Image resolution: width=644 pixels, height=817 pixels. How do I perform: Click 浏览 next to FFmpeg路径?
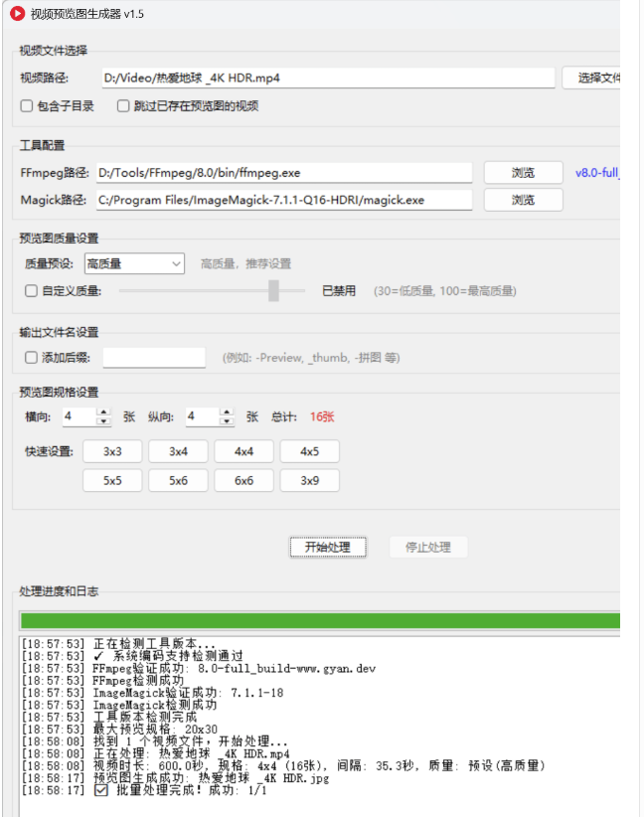[523, 173]
